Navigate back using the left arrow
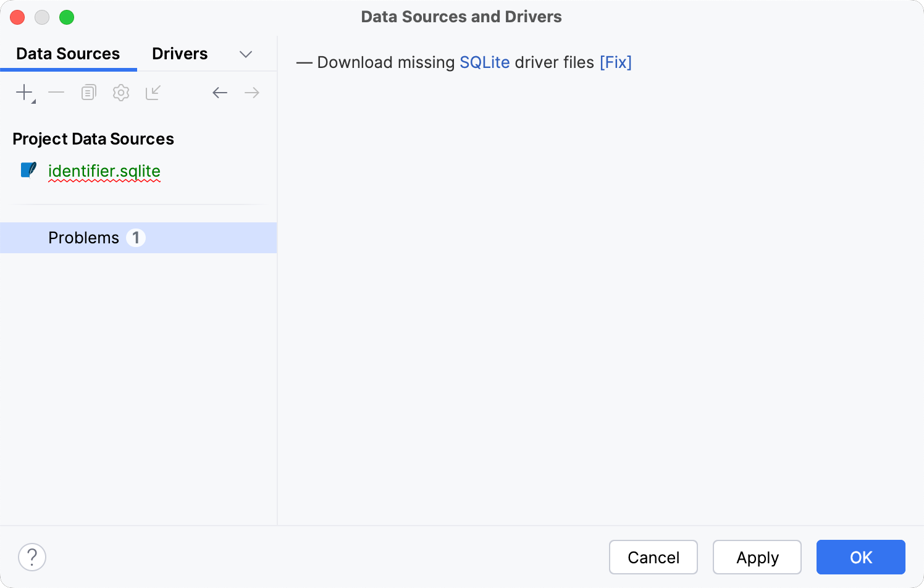The image size is (924, 588). pyautogui.click(x=220, y=92)
